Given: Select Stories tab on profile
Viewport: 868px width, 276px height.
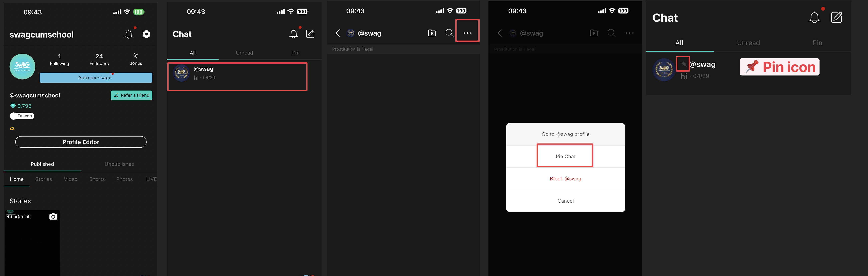Looking at the screenshot, I should 43,179.
